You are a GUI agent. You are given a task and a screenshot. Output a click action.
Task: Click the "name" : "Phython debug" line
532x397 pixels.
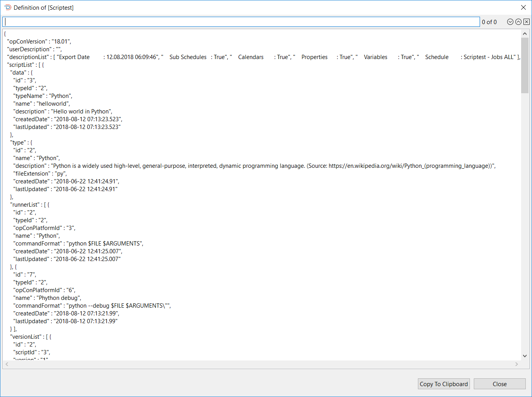point(47,298)
